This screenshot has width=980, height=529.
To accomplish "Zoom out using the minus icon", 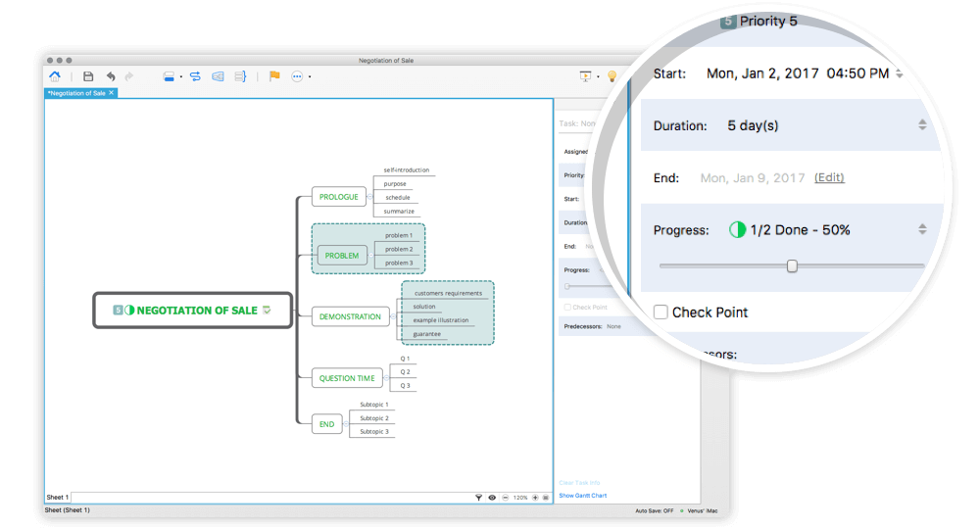I will click(505, 498).
